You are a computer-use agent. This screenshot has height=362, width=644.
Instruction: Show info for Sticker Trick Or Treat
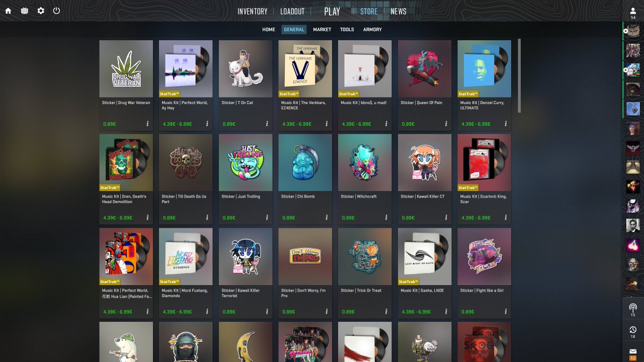(x=386, y=312)
